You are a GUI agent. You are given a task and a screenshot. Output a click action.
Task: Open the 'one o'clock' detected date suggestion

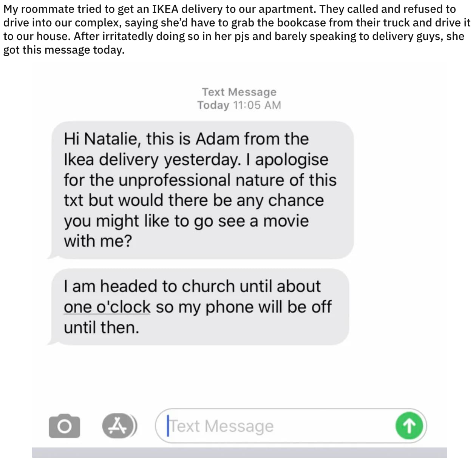click(107, 307)
